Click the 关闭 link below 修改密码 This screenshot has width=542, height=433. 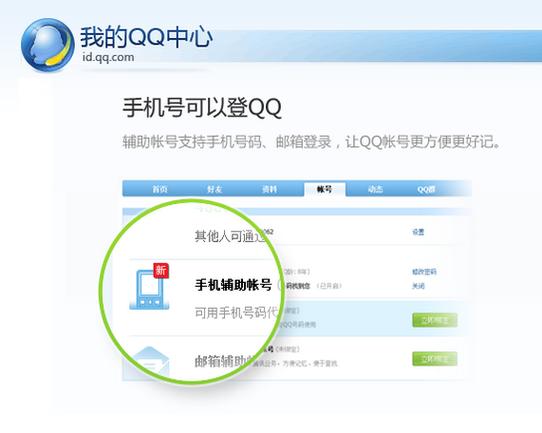(x=418, y=286)
